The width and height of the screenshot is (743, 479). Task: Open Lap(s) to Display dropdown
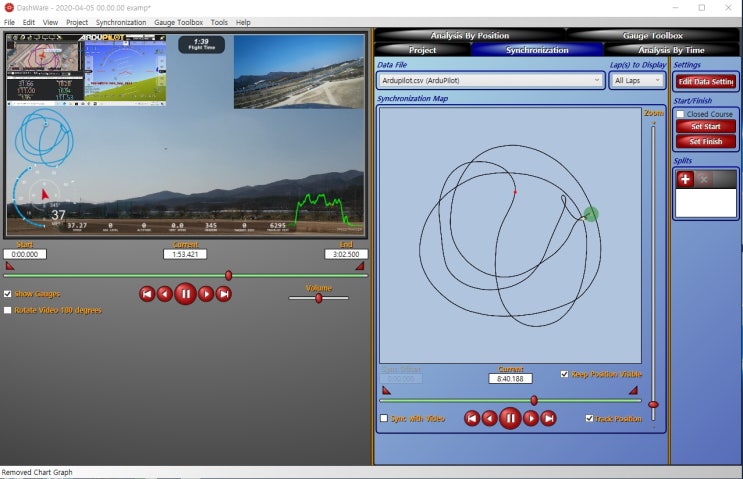(637, 81)
